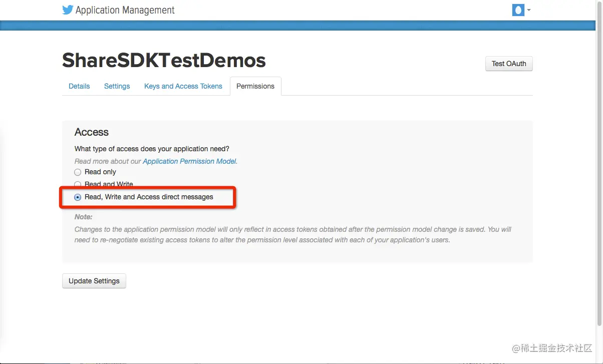Select the Permissions tab
The image size is (603, 364).
[255, 86]
